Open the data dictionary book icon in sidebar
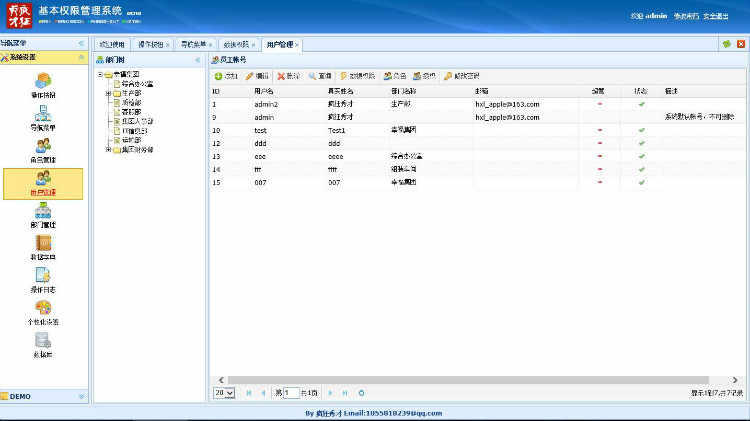This screenshot has width=750, height=421. (43, 243)
